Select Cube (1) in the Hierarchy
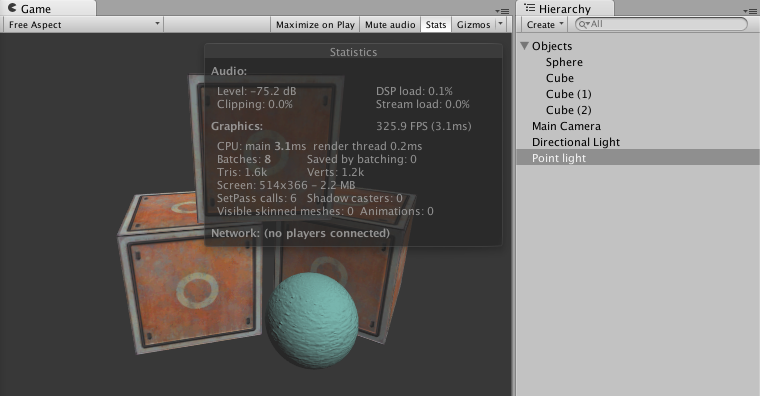This screenshot has height=396, width=760. pyautogui.click(x=569, y=94)
